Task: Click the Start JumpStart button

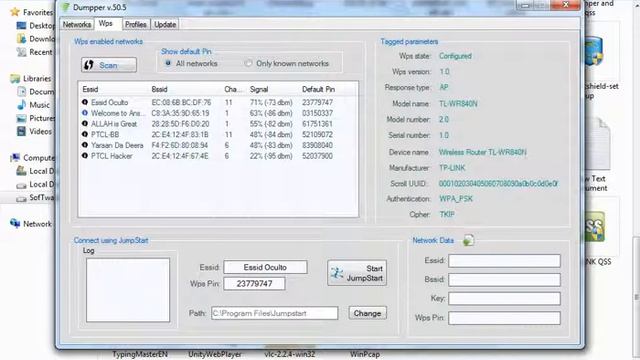Action: pyautogui.click(x=357, y=273)
